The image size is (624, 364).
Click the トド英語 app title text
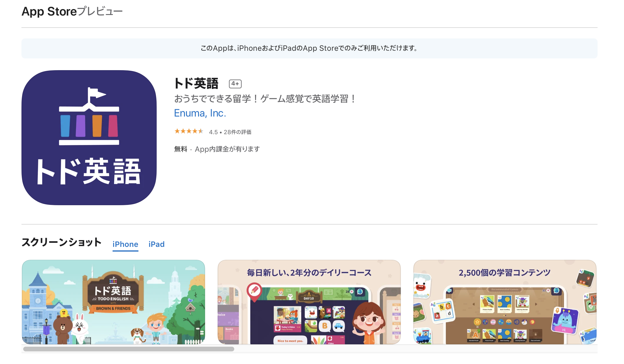point(196,83)
